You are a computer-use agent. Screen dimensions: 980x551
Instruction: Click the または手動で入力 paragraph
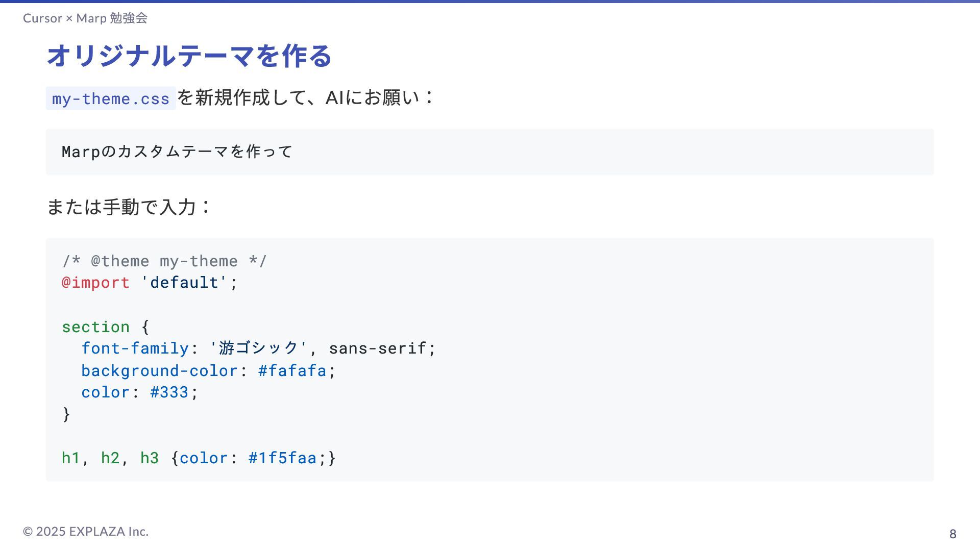pos(128,207)
